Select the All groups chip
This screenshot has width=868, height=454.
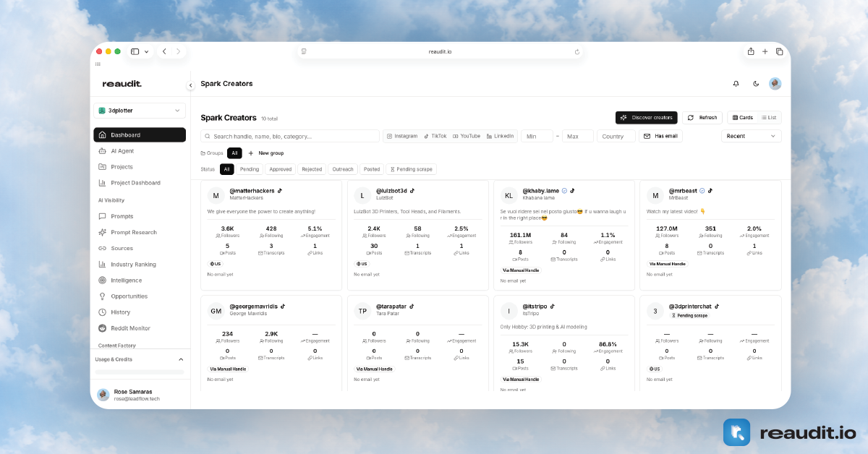(x=234, y=153)
